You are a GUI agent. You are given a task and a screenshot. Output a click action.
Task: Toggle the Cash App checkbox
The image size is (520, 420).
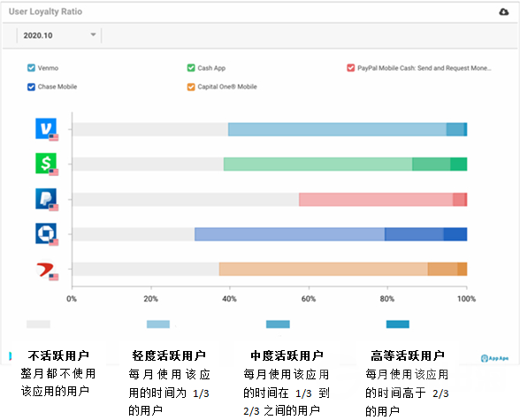(191, 68)
